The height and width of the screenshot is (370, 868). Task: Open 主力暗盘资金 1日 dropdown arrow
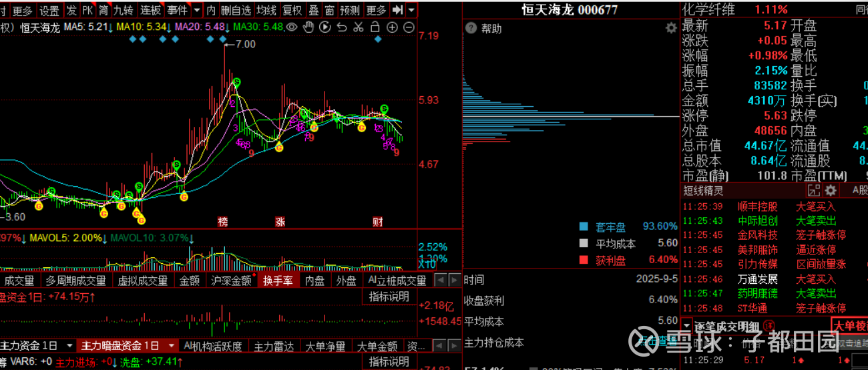point(171,345)
